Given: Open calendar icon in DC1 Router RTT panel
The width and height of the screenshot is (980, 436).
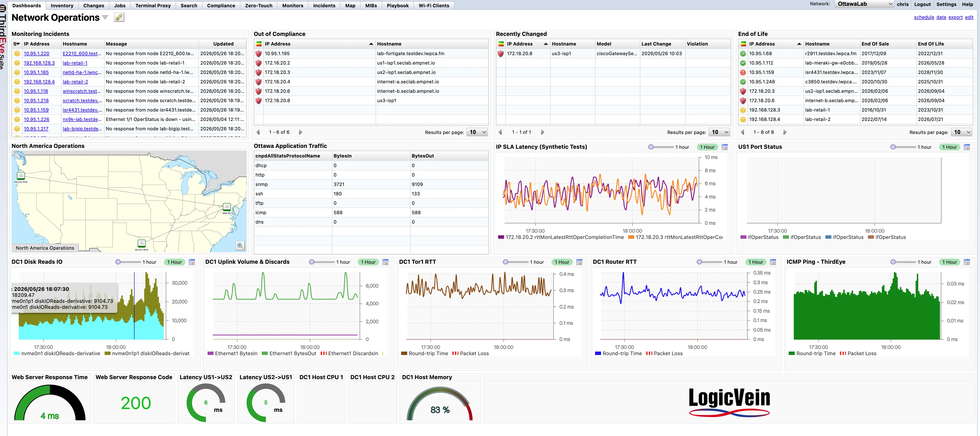Looking at the screenshot, I should [773, 262].
